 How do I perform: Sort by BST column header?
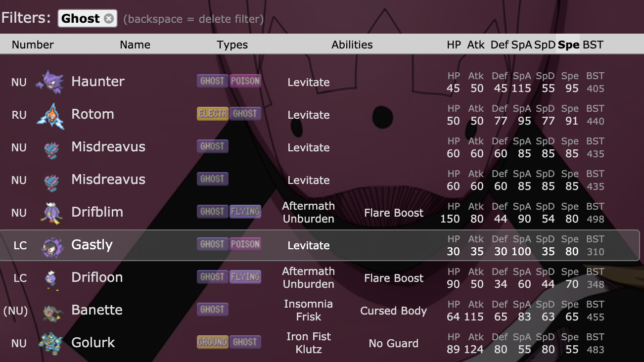point(593,45)
